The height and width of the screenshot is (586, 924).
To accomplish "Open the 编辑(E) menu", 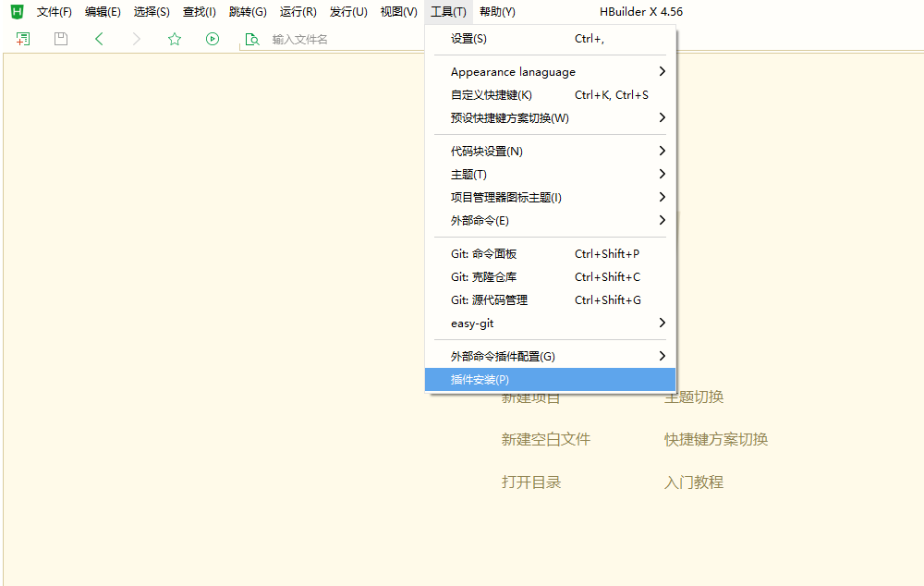I will click(103, 12).
